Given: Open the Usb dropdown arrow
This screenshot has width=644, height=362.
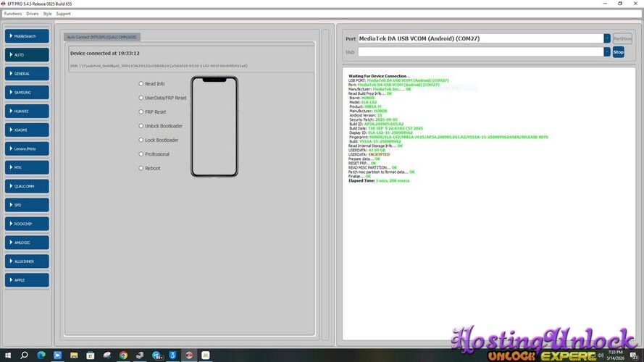Looking at the screenshot, I should point(607,51).
